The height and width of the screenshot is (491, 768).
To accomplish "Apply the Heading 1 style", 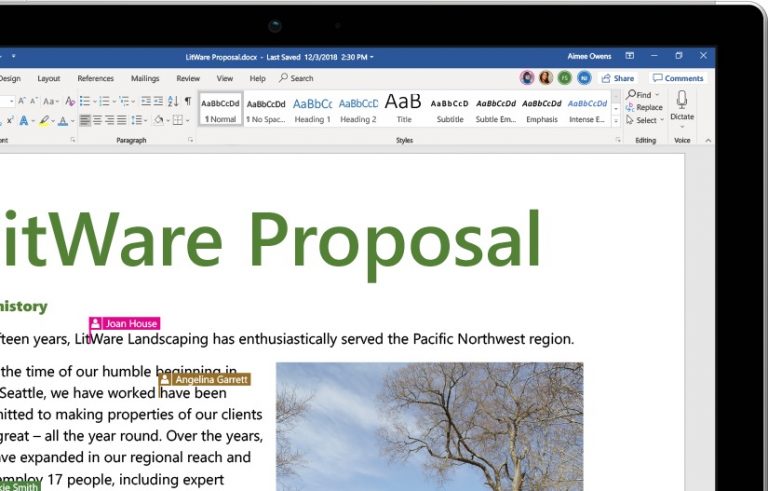I will click(312, 110).
